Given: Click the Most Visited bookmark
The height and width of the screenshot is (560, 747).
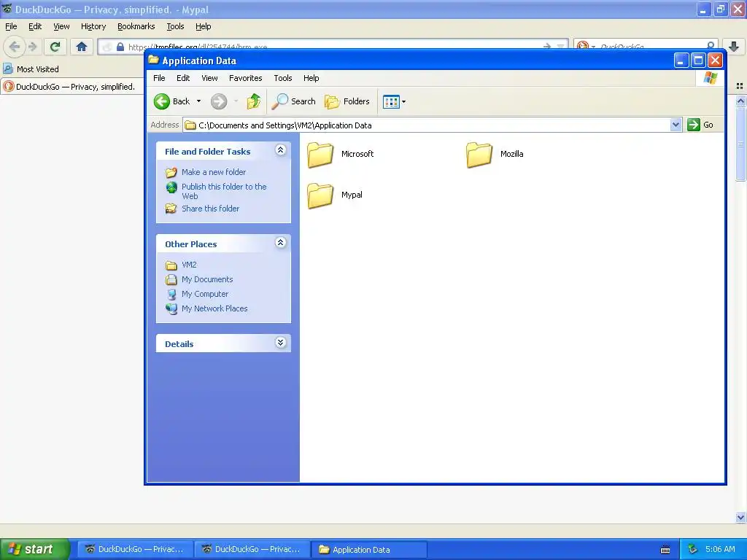Looking at the screenshot, I should 31,69.
